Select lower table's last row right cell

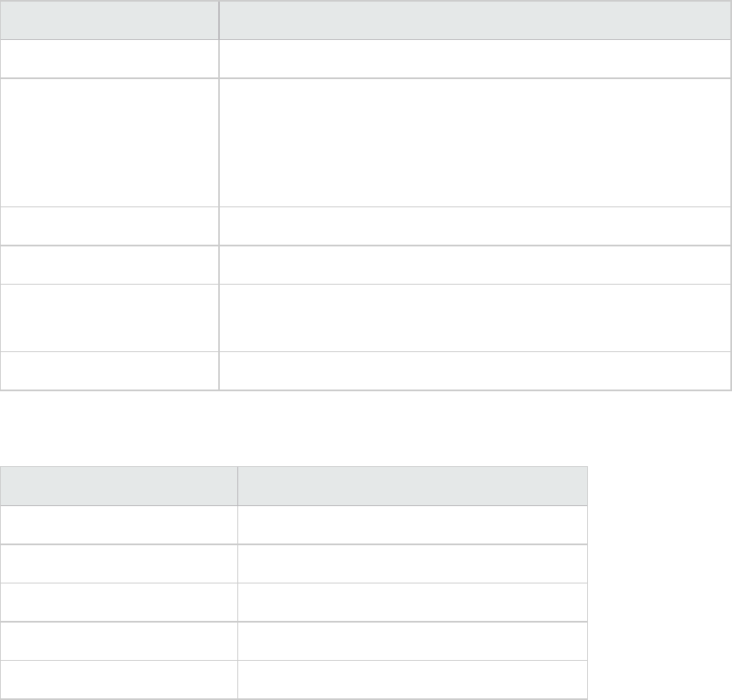413,679
